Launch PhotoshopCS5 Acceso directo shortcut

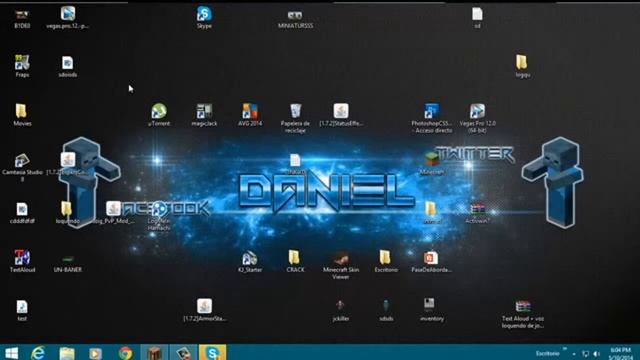431,111
